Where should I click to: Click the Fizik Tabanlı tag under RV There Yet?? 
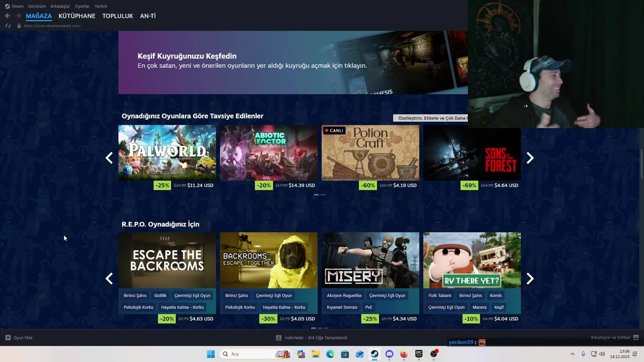click(440, 296)
